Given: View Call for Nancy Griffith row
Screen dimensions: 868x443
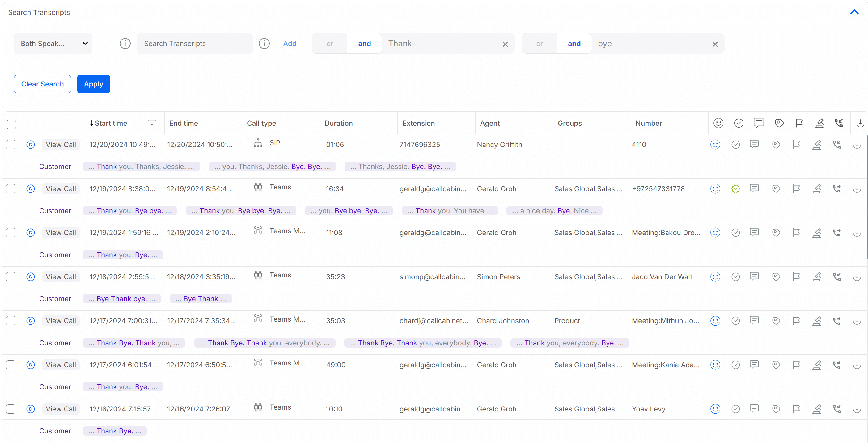Looking at the screenshot, I should (61, 145).
